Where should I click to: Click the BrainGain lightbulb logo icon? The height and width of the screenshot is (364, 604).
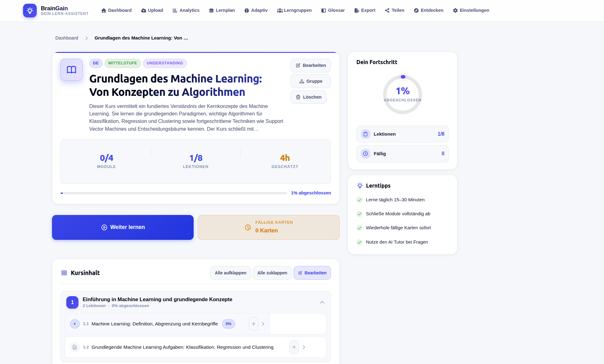(30, 11)
